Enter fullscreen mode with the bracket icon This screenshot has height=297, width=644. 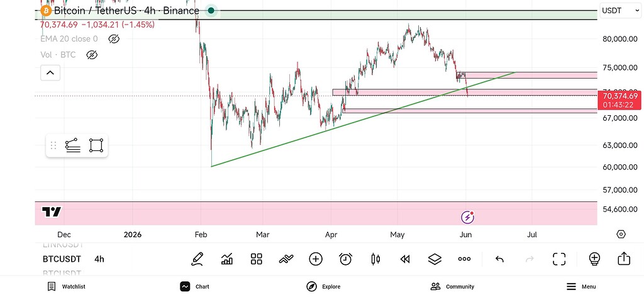coord(559,259)
